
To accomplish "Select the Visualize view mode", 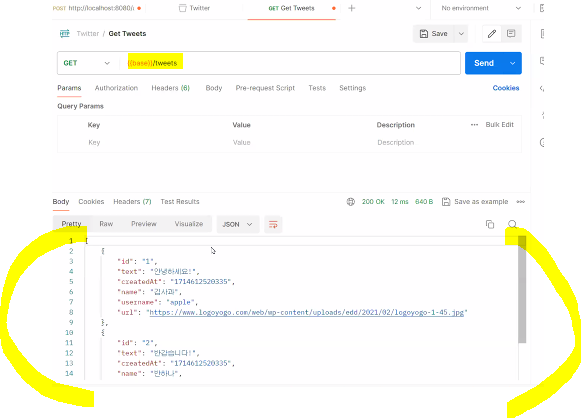I will coord(189,224).
